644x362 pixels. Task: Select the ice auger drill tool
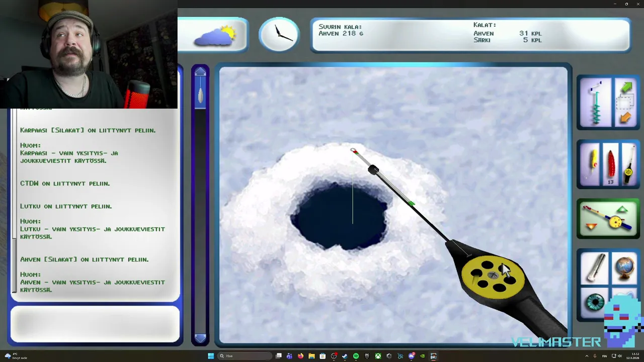tap(596, 103)
